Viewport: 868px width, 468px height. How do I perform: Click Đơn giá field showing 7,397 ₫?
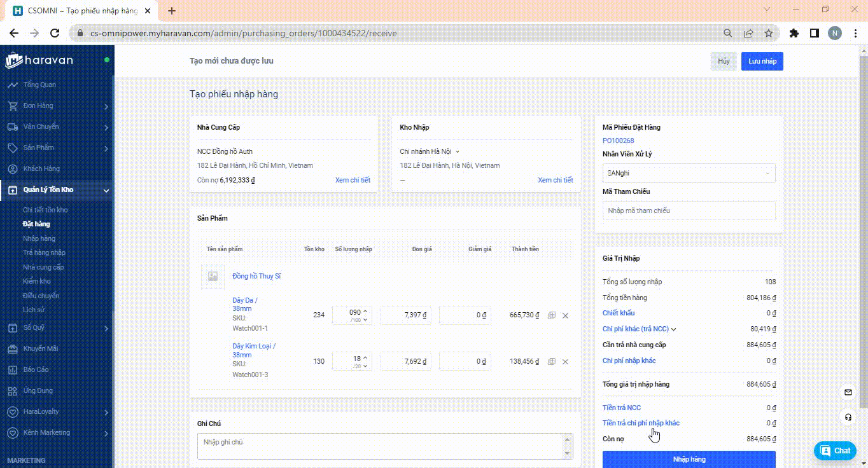405,315
